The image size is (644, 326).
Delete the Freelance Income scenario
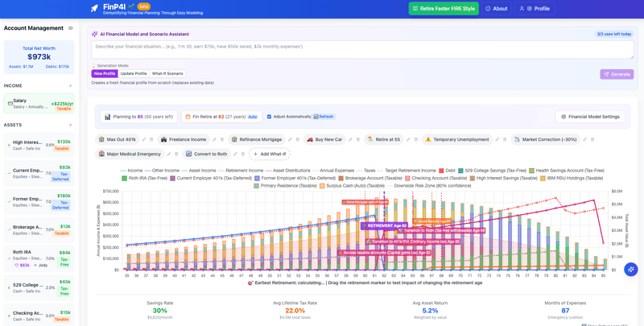(222, 139)
